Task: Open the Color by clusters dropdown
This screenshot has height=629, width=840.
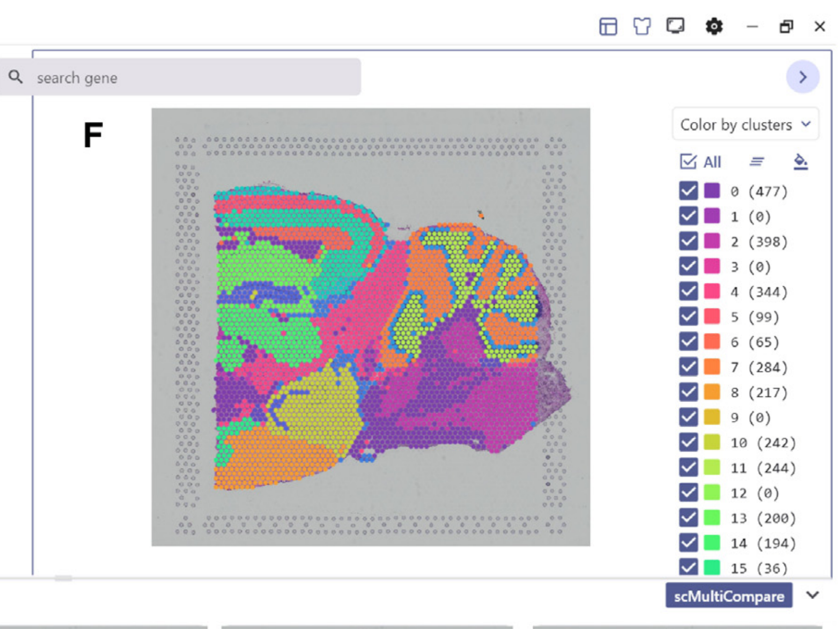Action: [x=745, y=125]
